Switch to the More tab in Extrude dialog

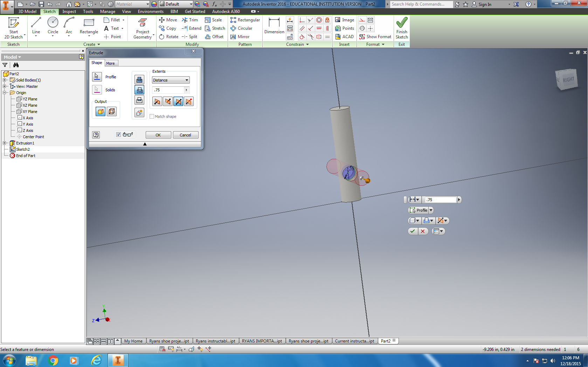[x=110, y=63]
